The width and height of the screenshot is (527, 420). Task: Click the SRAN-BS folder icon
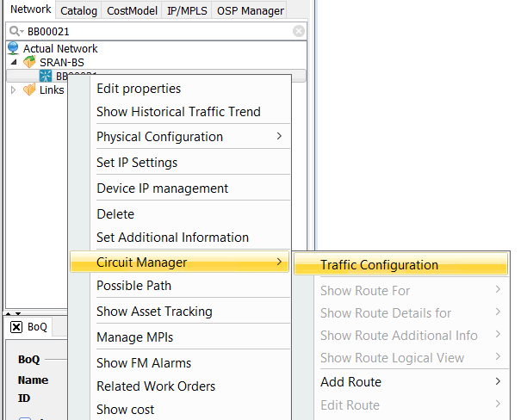pos(30,63)
